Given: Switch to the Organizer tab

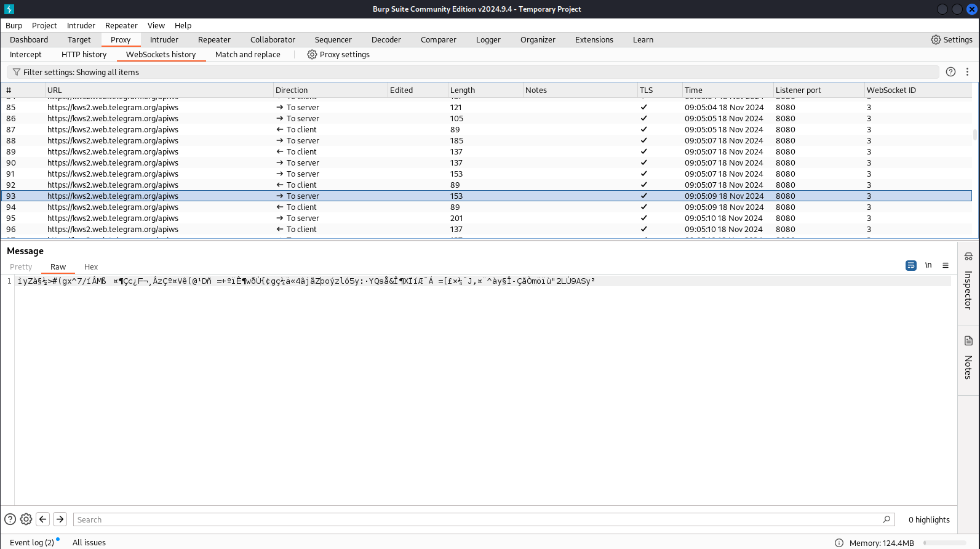Looking at the screenshot, I should [x=538, y=39].
